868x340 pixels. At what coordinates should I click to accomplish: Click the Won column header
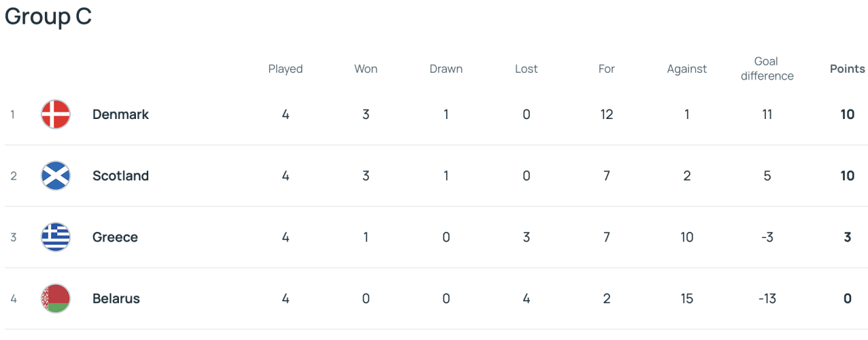coord(365,69)
